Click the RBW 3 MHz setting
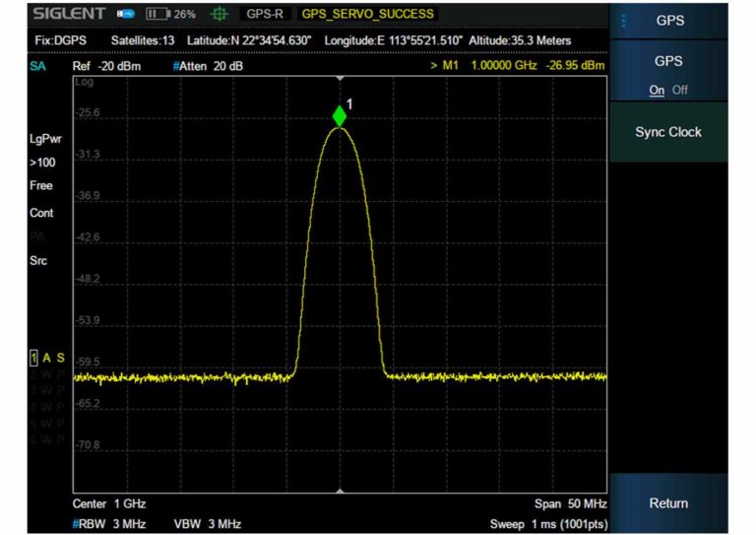This screenshot has height=535, width=756. [109, 524]
